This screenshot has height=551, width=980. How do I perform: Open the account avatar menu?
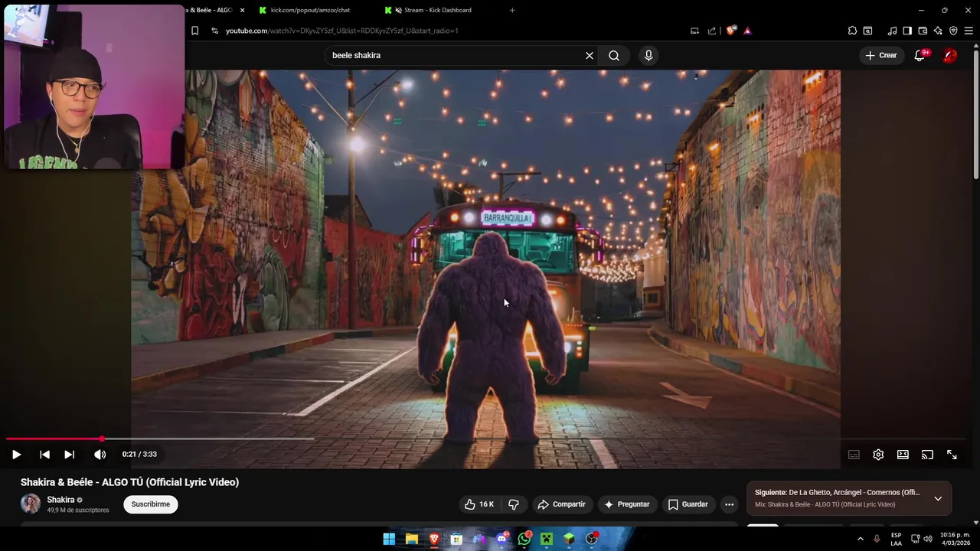tap(949, 55)
